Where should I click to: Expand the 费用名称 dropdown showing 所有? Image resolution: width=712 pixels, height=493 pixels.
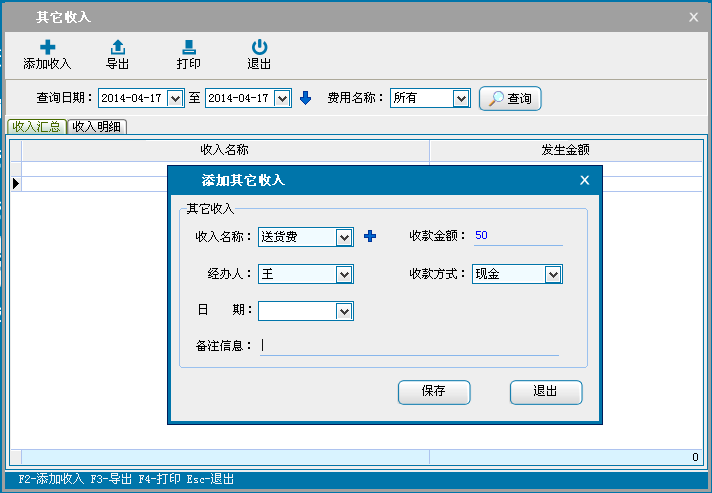(461, 98)
